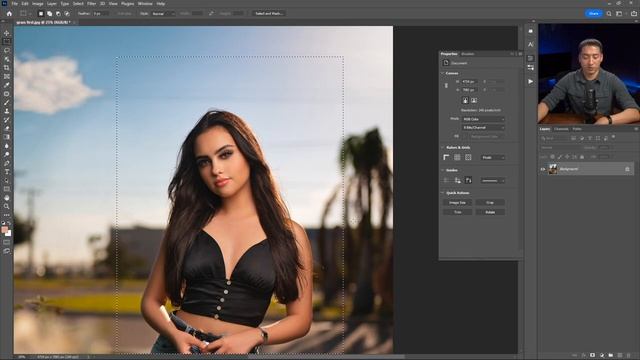640x360 pixels.
Task: Toggle grid display in Rulers & Grids
Action: pos(457,157)
